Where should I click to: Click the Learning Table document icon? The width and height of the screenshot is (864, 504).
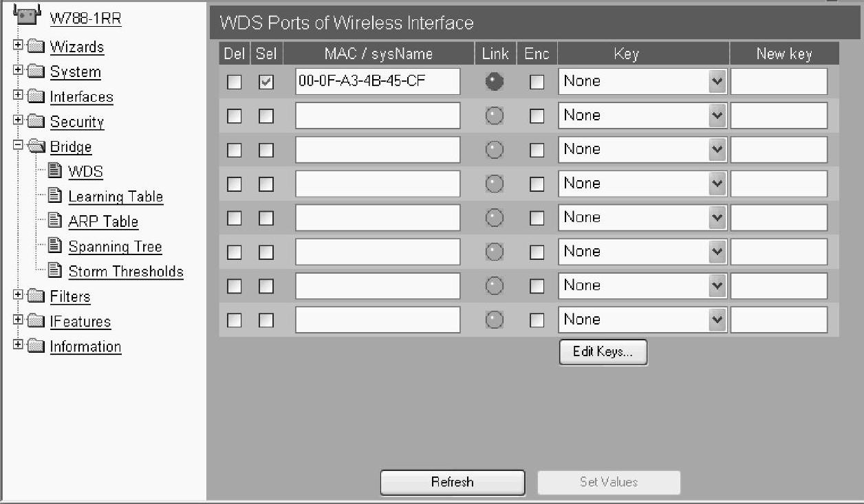coord(56,196)
